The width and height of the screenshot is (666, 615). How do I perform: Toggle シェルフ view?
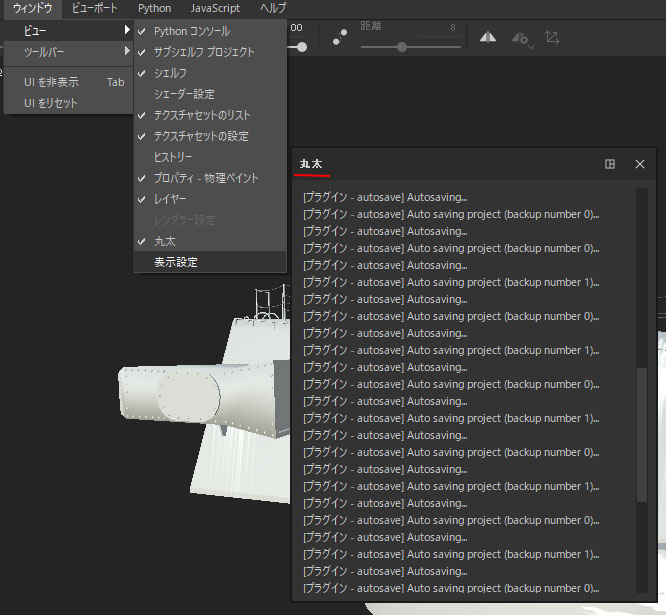click(210, 73)
